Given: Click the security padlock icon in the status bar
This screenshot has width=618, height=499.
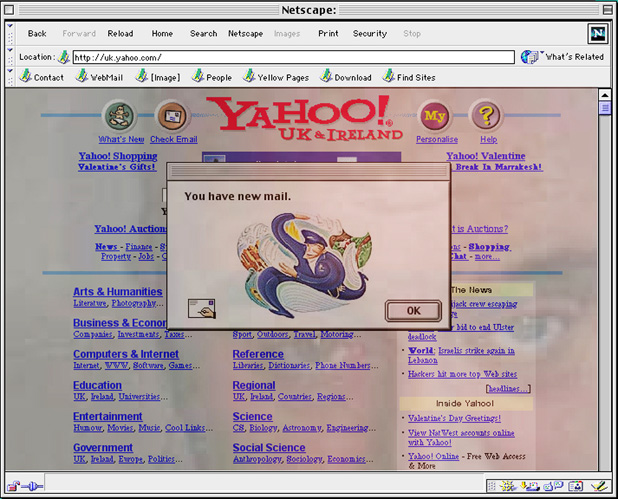Looking at the screenshot, I should point(13,486).
